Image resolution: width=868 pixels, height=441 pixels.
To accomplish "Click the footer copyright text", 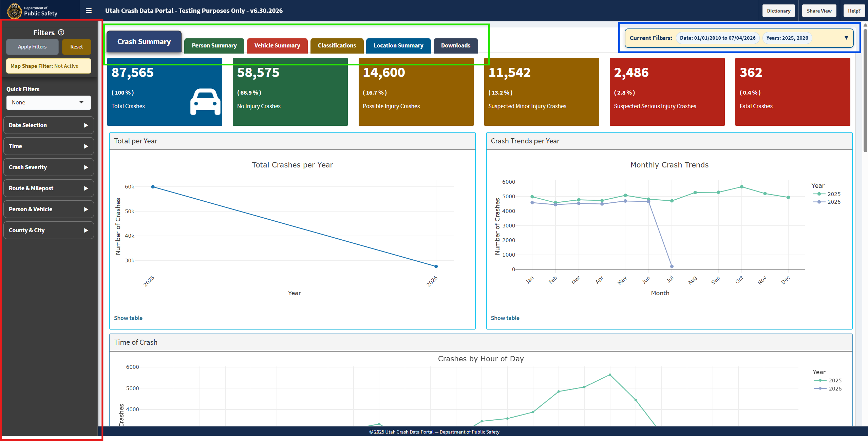I will coord(434,432).
